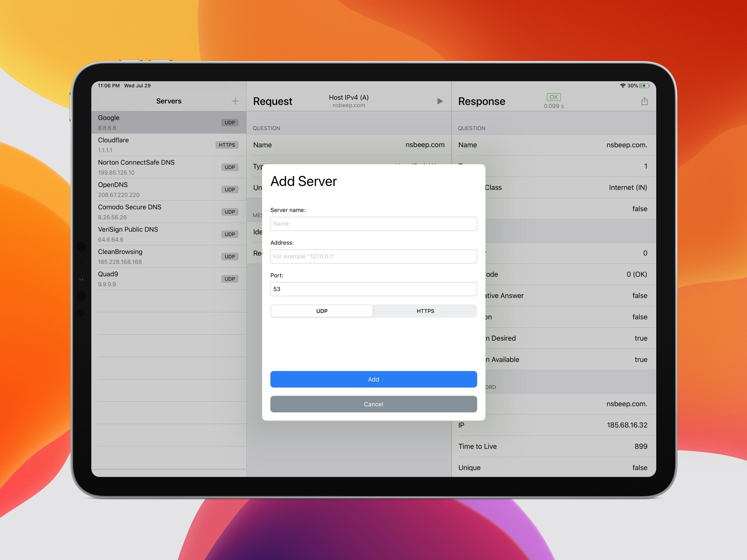747x560 pixels.
Task: Tap the Wi-Fi status icon
Action: [x=623, y=86]
